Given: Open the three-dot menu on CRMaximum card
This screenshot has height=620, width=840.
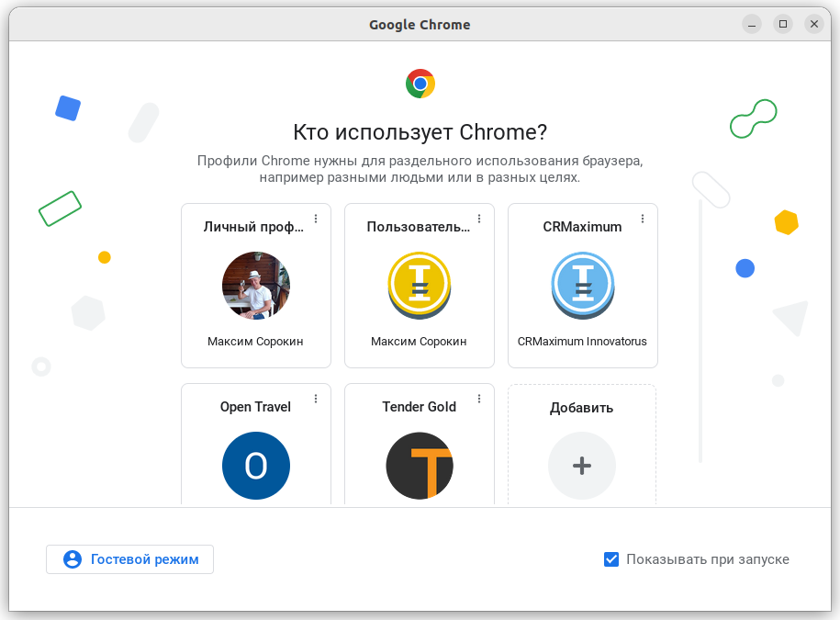Looking at the screenshot, I should pos(643,219).
